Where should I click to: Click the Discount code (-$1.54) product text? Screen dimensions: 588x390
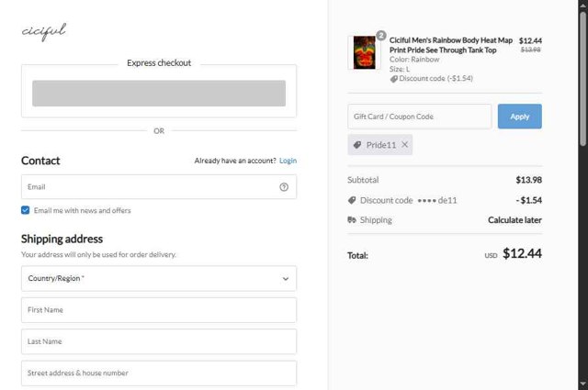click(x=435, y=79)
